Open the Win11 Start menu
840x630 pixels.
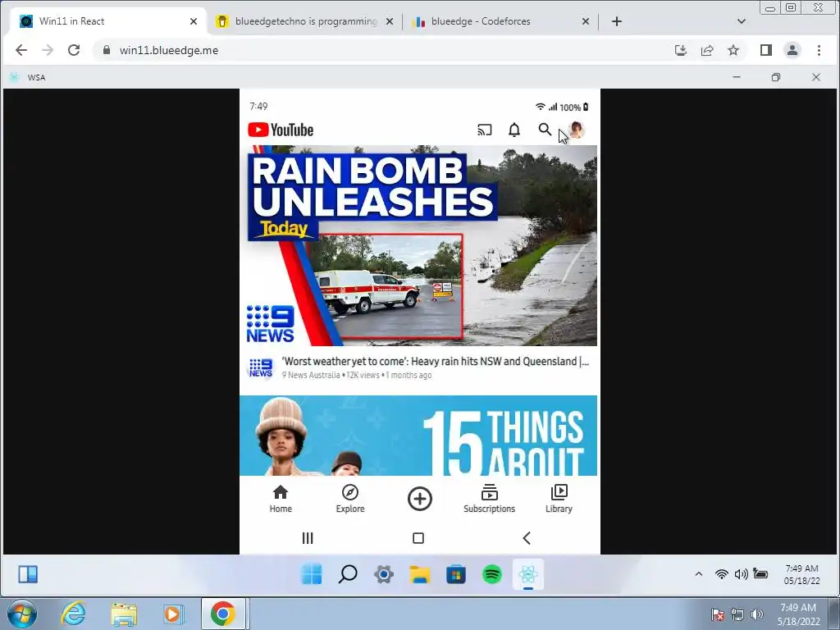[312, 574]
